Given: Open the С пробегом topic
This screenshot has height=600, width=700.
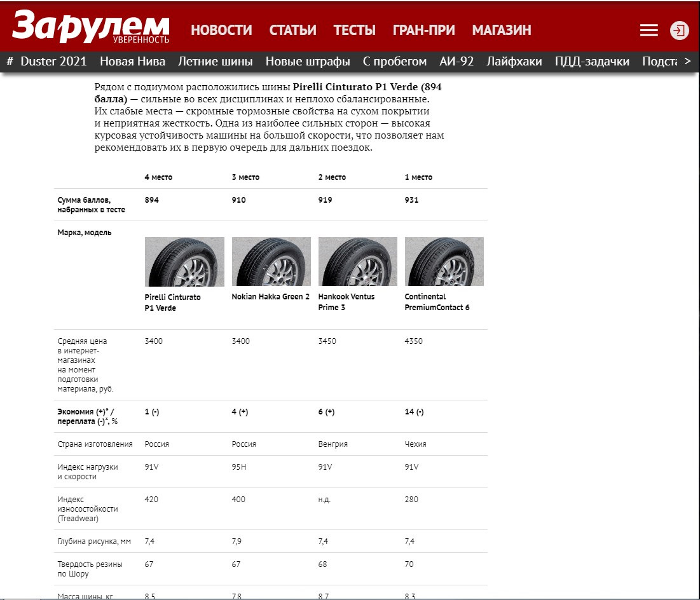Looking at the screenshot, I should click(x=395, y=61).
